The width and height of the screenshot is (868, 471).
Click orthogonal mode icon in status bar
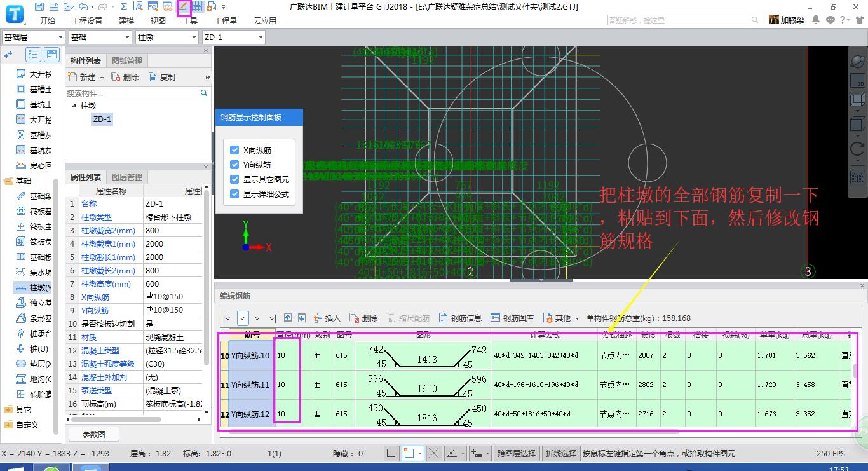pos(391,453)
